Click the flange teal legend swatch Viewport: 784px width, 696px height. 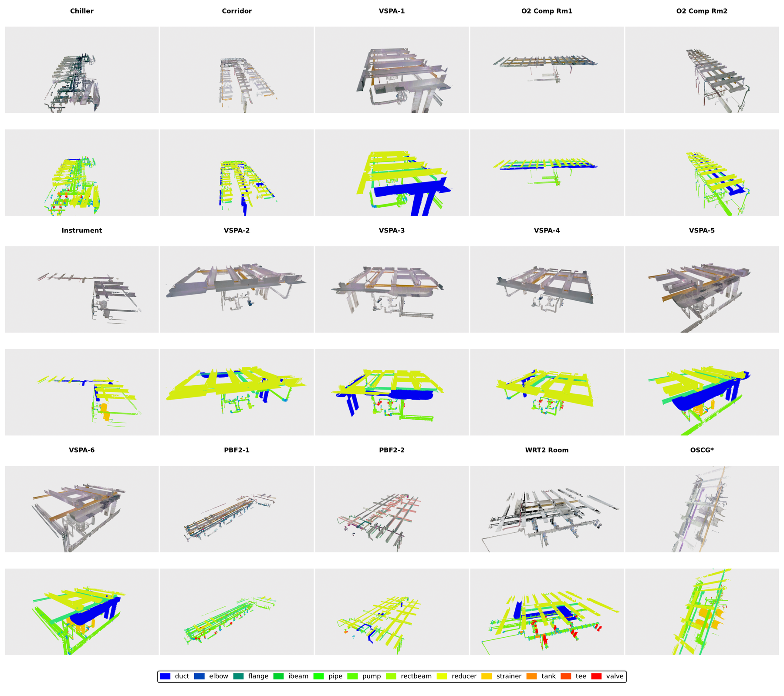[x=238, y=676]
